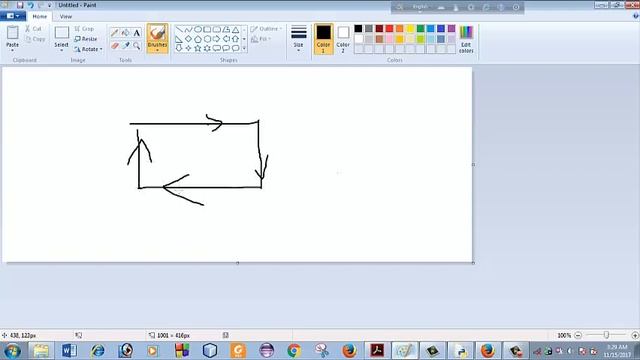Open Customize Quick Access Toolbar arrow
The width and height of the screenshot is (640, 360).
49,5
